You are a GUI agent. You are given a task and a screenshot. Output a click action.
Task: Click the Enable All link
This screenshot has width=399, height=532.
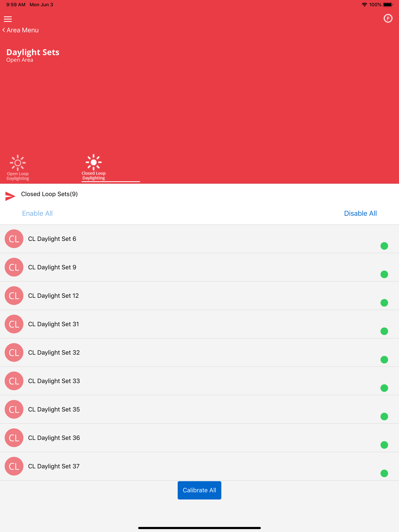[x=37, y=213]
